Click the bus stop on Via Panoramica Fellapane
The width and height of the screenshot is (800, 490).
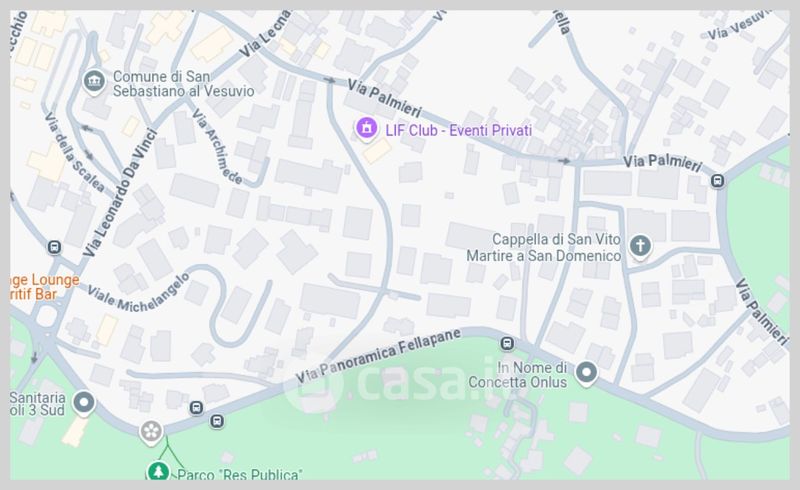(x=507, y=344)
